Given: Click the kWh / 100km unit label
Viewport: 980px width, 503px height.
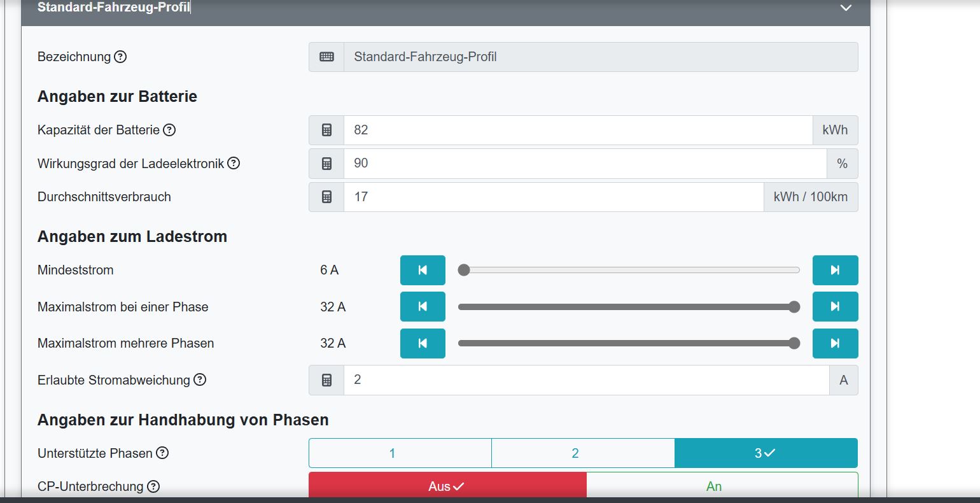Looking at the screenshot, I should point(811,197).
